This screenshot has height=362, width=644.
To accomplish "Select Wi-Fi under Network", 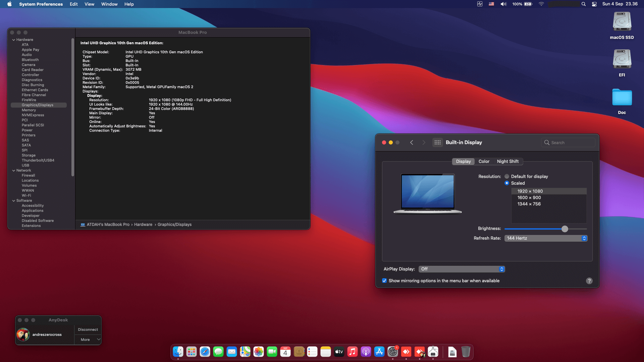I will (x=26, y=195).
